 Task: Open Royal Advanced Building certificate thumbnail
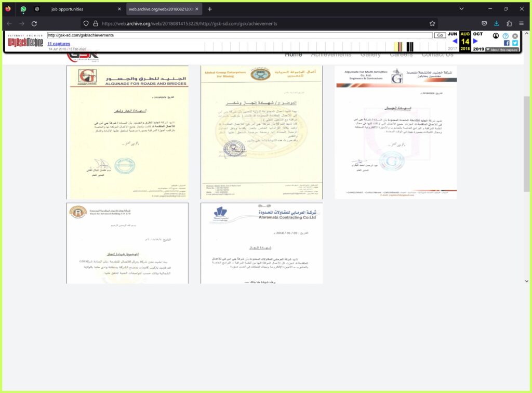pyautogui.click(x=127, y=243)
